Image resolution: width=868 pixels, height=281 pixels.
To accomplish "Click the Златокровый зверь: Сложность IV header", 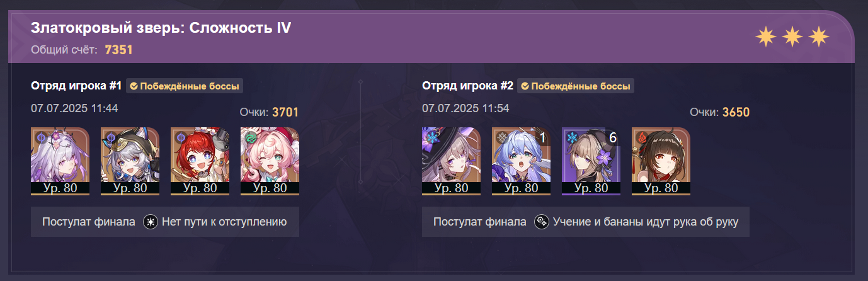I will click(161, 28).
